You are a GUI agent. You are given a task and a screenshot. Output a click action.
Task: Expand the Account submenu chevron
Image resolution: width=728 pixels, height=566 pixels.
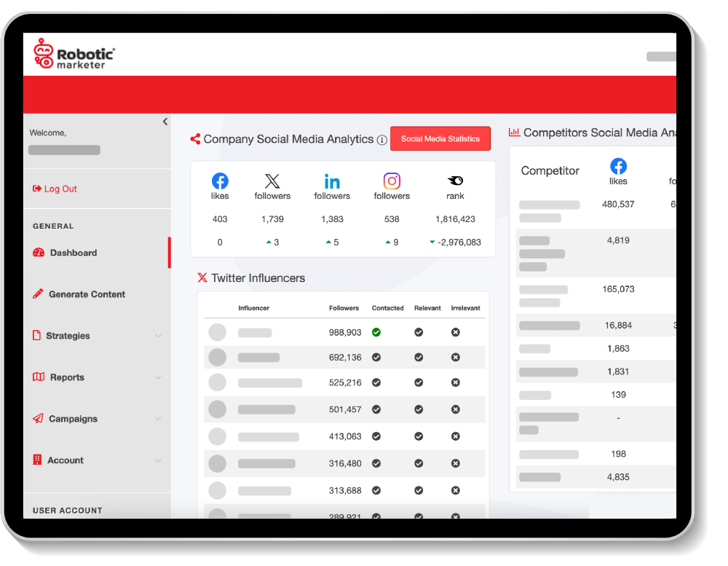pos(158,460)
